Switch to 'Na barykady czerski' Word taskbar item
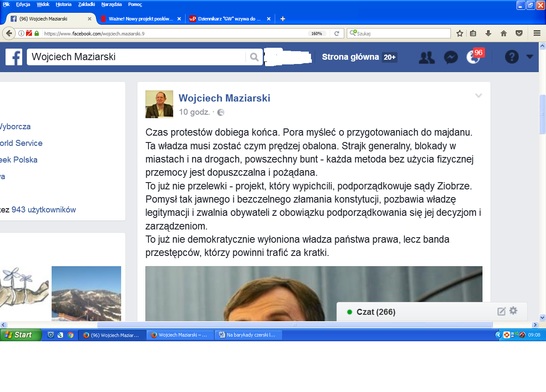546x392 pixels. point(249,335)
